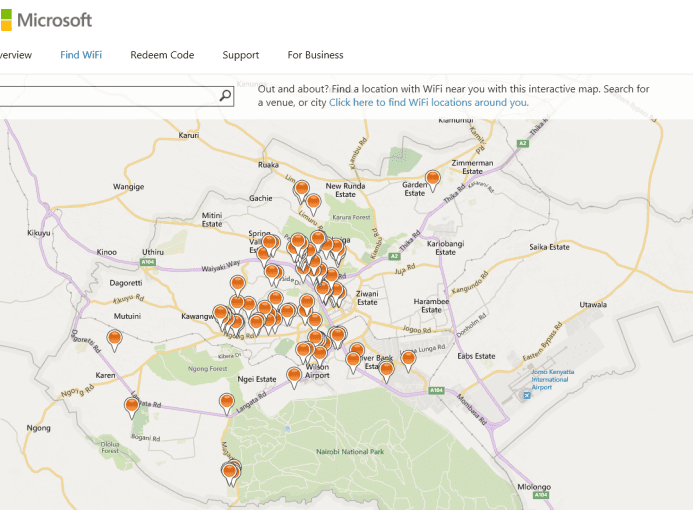Go to the Support tab

coord(241,55)
